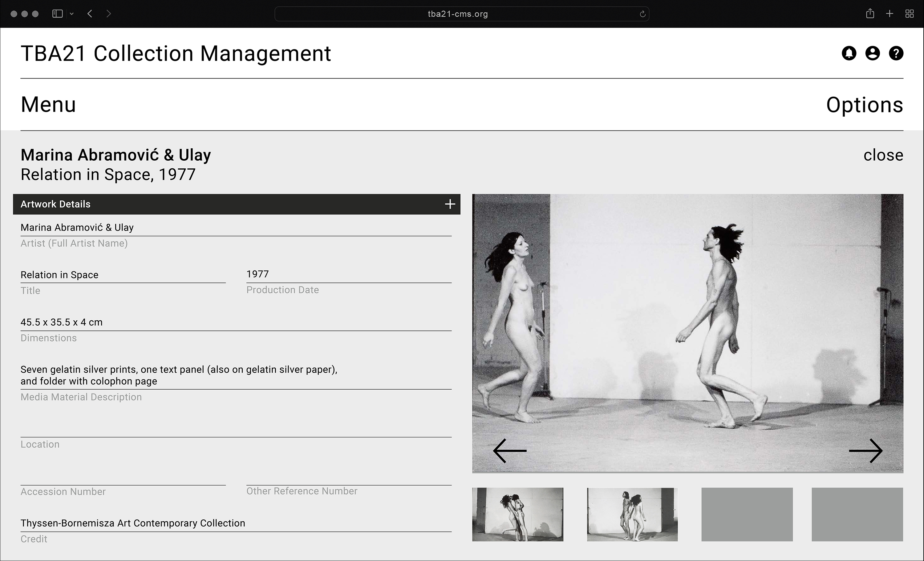Open the help question mark icon

(x=896, y=53)
